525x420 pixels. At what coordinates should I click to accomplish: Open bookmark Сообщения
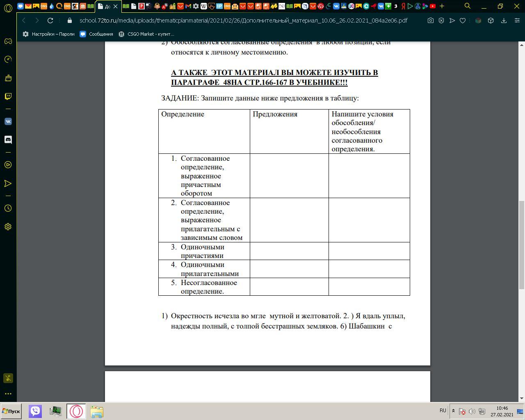point(96,34)
